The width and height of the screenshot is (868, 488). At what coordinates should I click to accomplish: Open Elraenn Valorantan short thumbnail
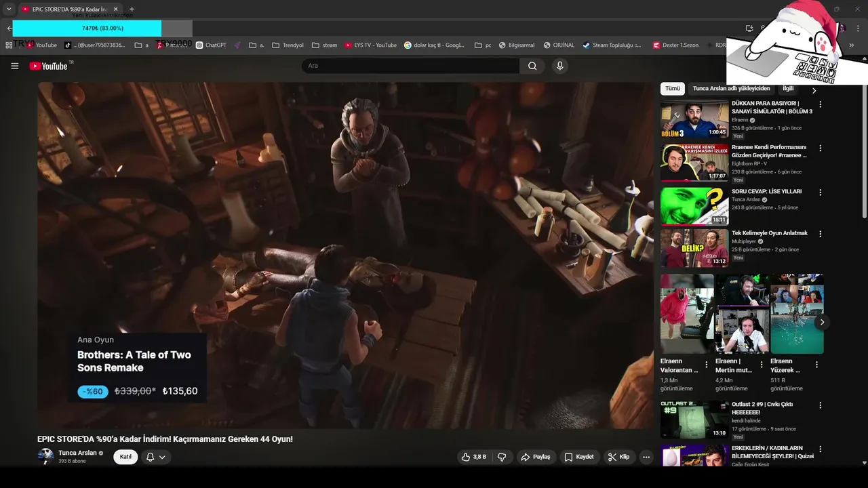pyautogui.click(x=687, y=314)
